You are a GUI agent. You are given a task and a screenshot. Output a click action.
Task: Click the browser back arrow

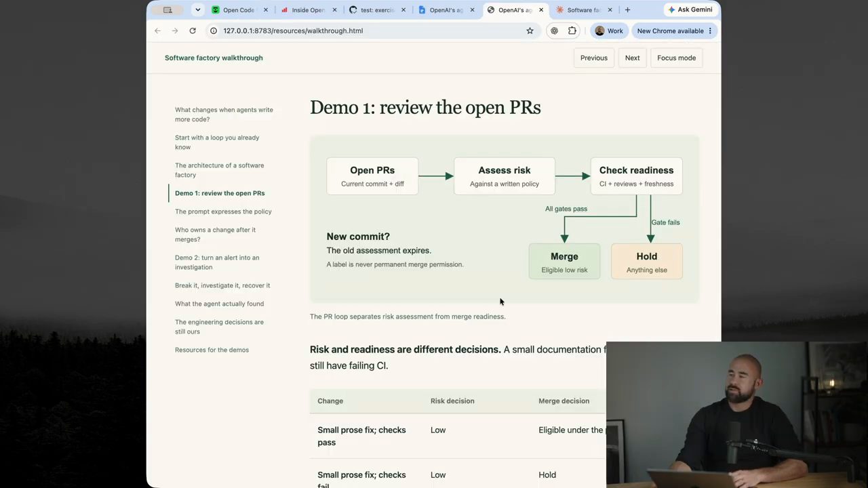(x=157, y=30)
